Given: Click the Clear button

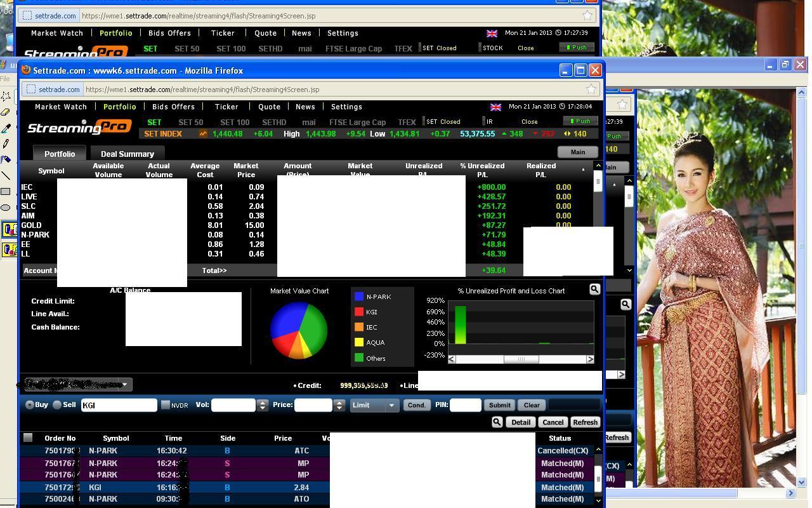Looking at the screenshot, I should click(x=532, y=404).
